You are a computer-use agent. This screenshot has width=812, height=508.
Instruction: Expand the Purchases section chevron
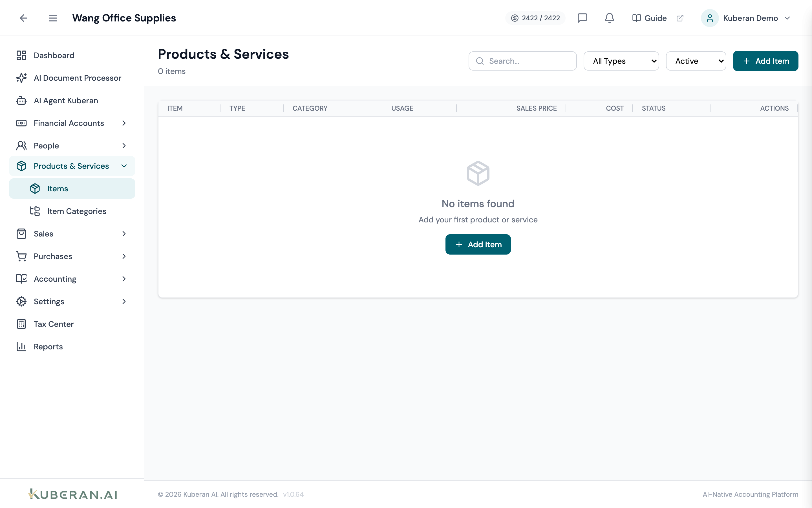pos(124,256)
